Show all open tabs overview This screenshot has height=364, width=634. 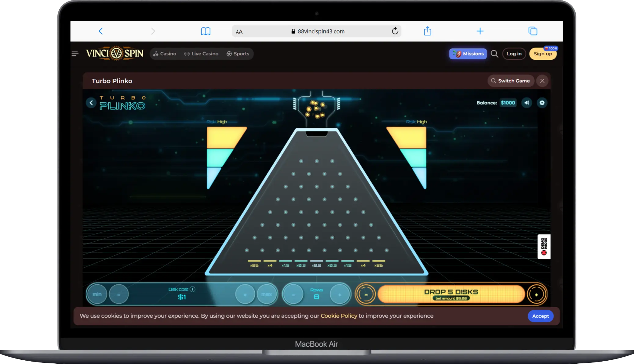(533, 31)
